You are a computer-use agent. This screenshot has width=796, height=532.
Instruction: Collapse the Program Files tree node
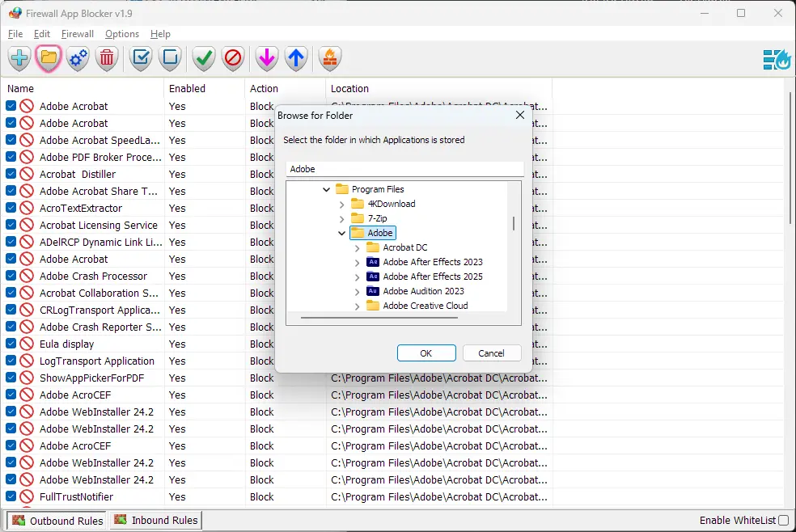pos(327,190)
